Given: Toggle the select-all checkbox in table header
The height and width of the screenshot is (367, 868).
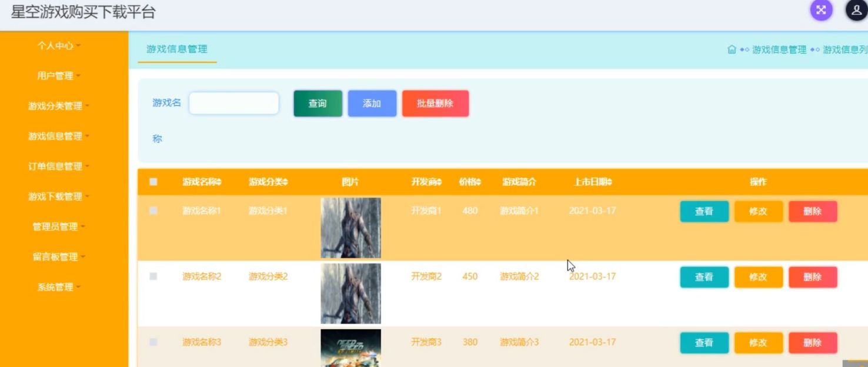Looking at the screenshot, I should [x=153, y=182].
